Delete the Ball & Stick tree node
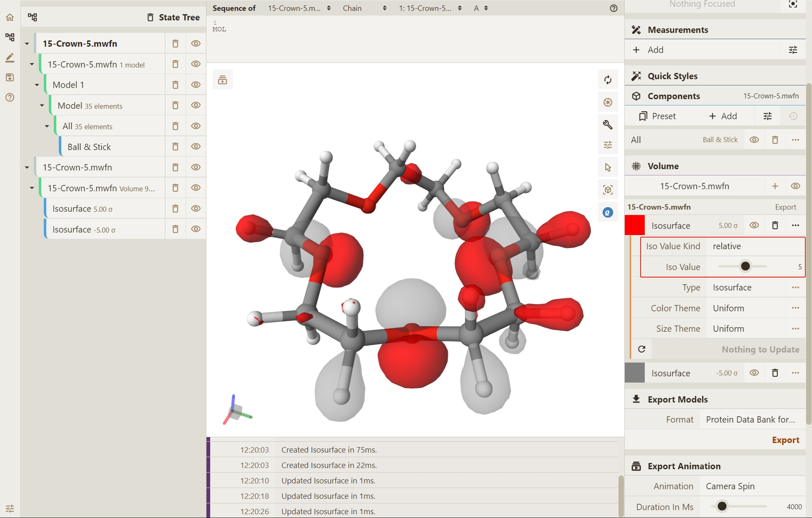812x518 pixels. point(175,147)
